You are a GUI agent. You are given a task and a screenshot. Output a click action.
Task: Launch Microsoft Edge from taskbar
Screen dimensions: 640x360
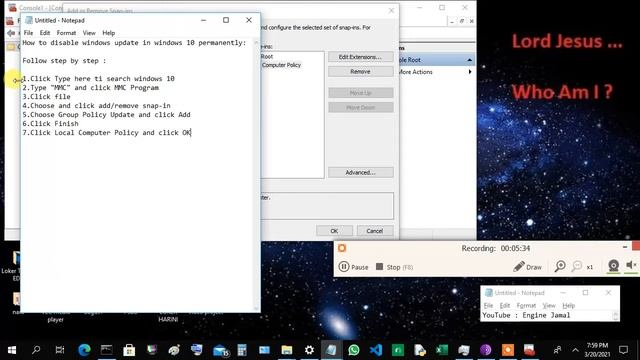84,350
